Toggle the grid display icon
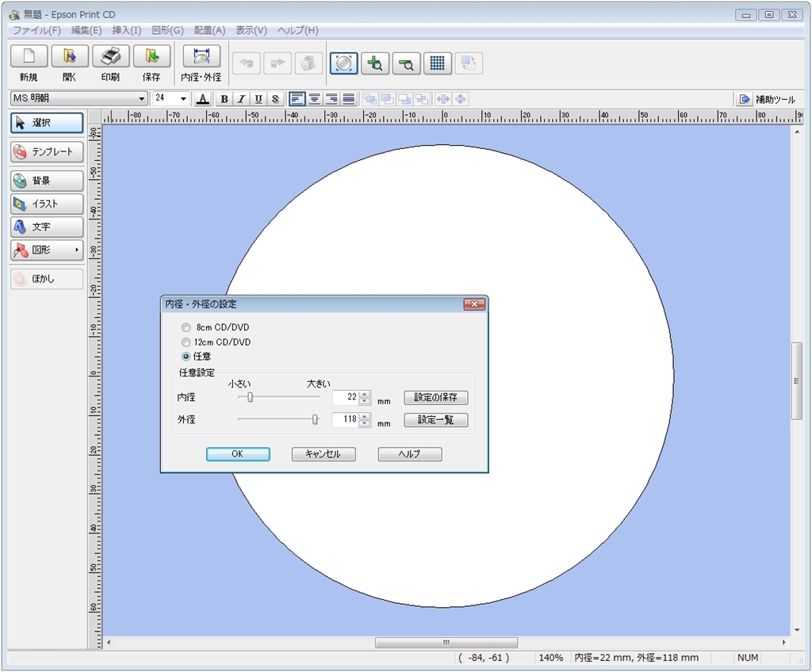 (x=438, y=63)
